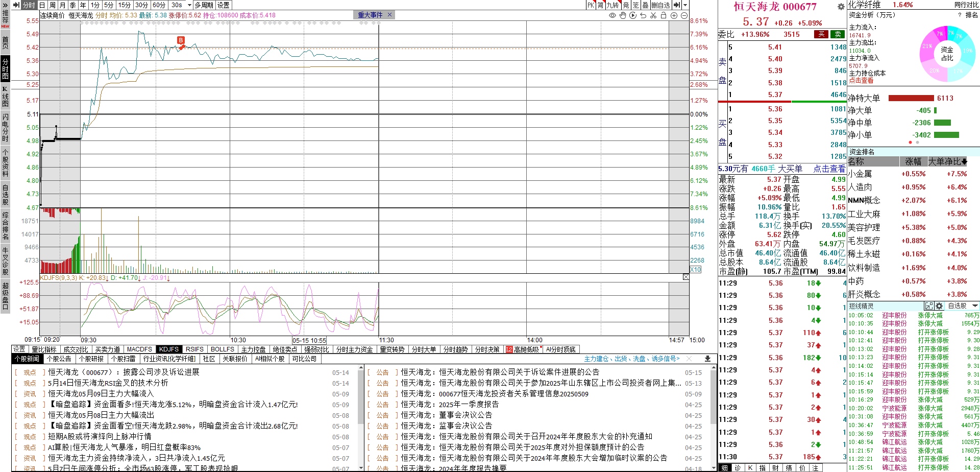Viewport: 980px width, 472px height.
Task: Select the hand pan tool icon
Action: pos(623,15)
